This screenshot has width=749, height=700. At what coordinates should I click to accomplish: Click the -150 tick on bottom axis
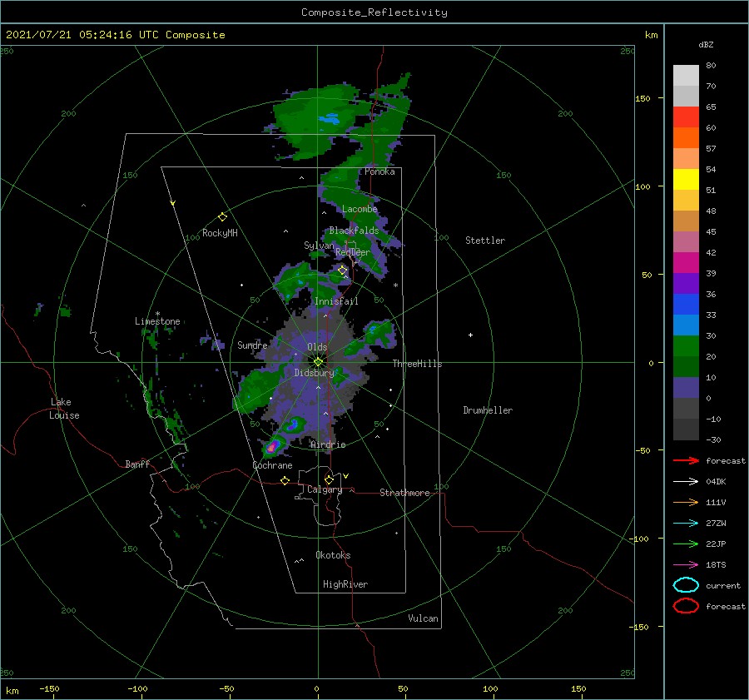pos(49,688)
